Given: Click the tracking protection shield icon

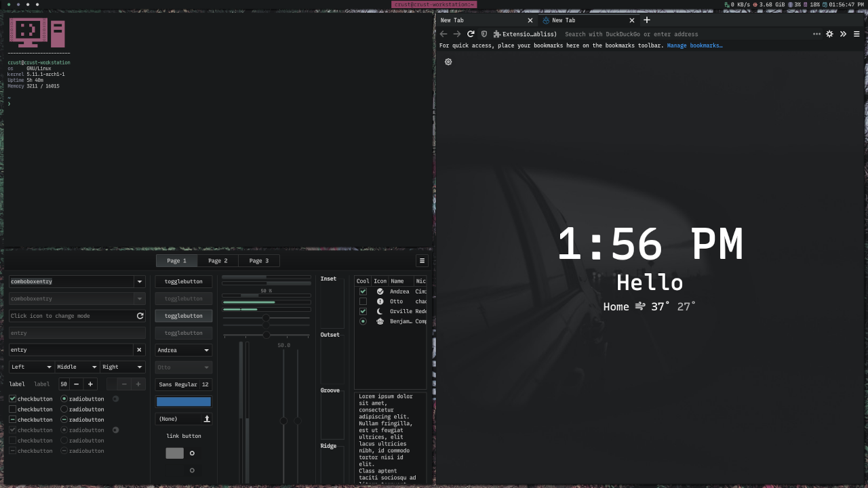Looking at the screenshot, I should [484, 34].
